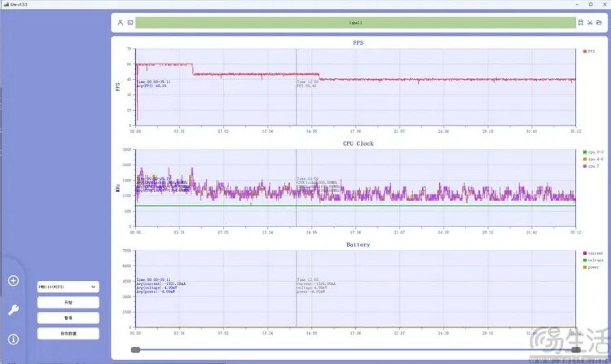Click the left handle of time range slider
This screenshot has width=611, height=364.
pos(136,350)
